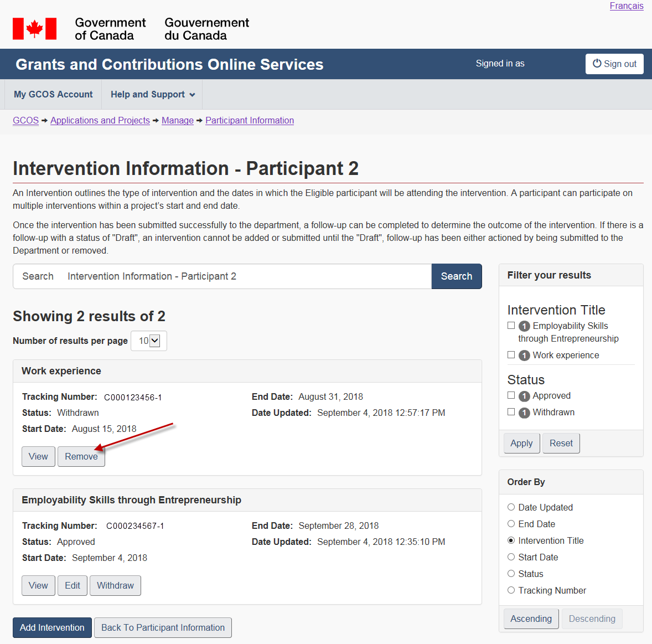Check the Employability Skills through Entrepreneurship filter

pos(511,326)
